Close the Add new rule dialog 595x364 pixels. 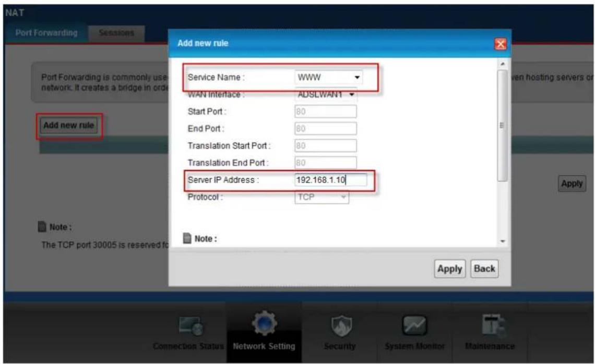501,44
